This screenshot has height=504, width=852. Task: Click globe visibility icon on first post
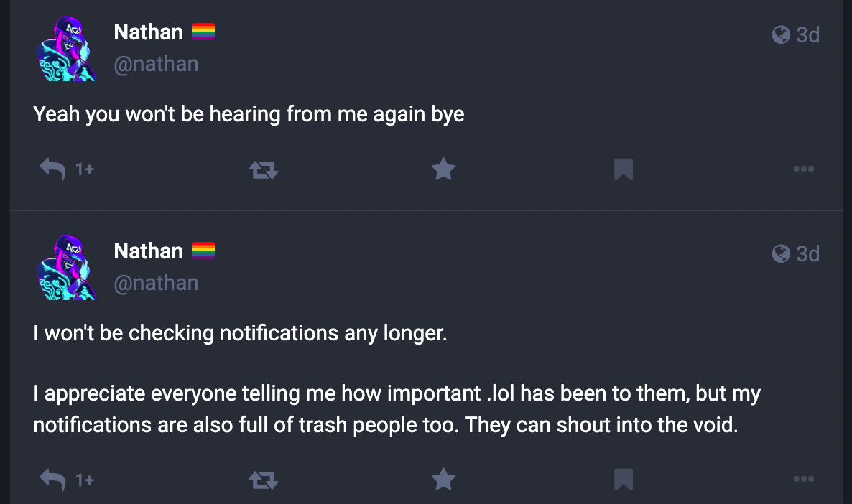tap(781, 34)
